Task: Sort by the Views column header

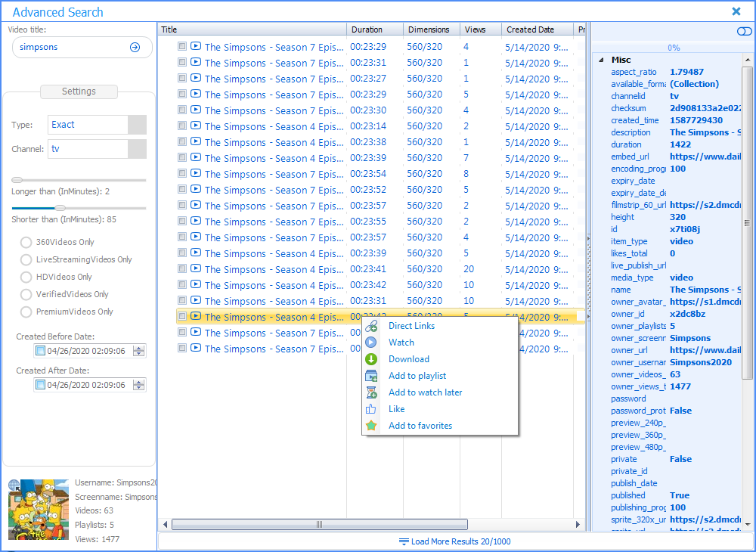Action: [x=480, y=29]
